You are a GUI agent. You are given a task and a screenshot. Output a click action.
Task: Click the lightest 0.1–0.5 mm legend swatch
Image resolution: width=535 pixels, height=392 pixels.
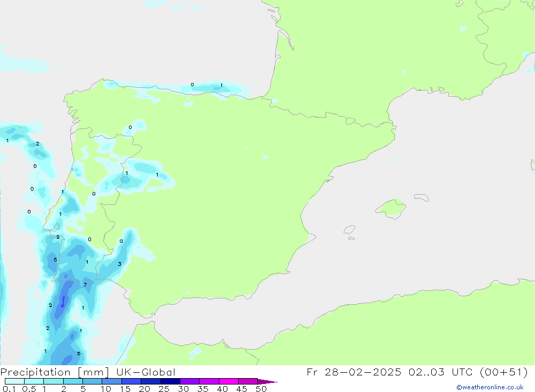(x=14, y=381)
